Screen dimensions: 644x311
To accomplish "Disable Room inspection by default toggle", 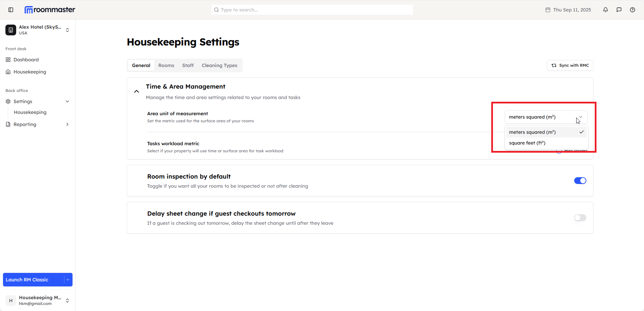I will click(580, 181).
